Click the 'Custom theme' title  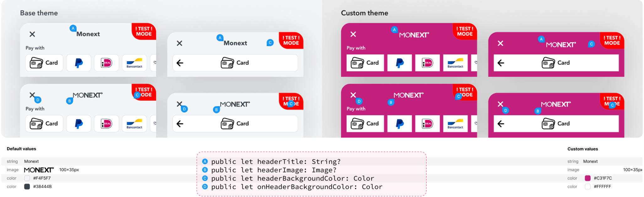[365, 13]
